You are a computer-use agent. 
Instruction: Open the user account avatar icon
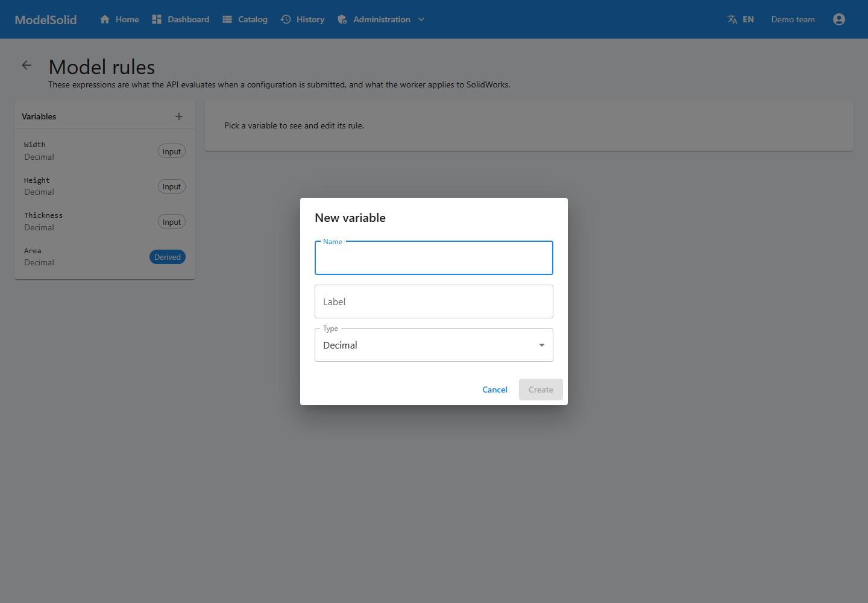[839, 19]
